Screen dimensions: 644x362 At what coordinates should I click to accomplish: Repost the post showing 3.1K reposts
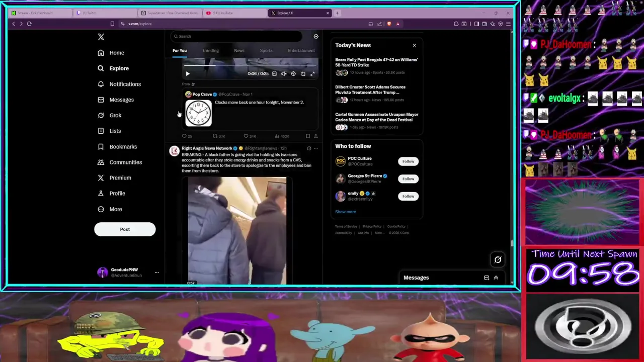click(x=218, y=136)
